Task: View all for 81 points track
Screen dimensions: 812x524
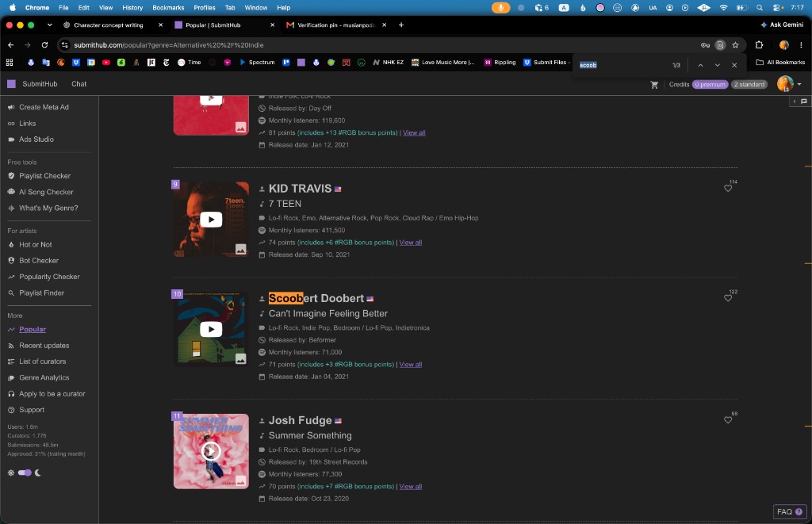Action: [x=414, y=133]
